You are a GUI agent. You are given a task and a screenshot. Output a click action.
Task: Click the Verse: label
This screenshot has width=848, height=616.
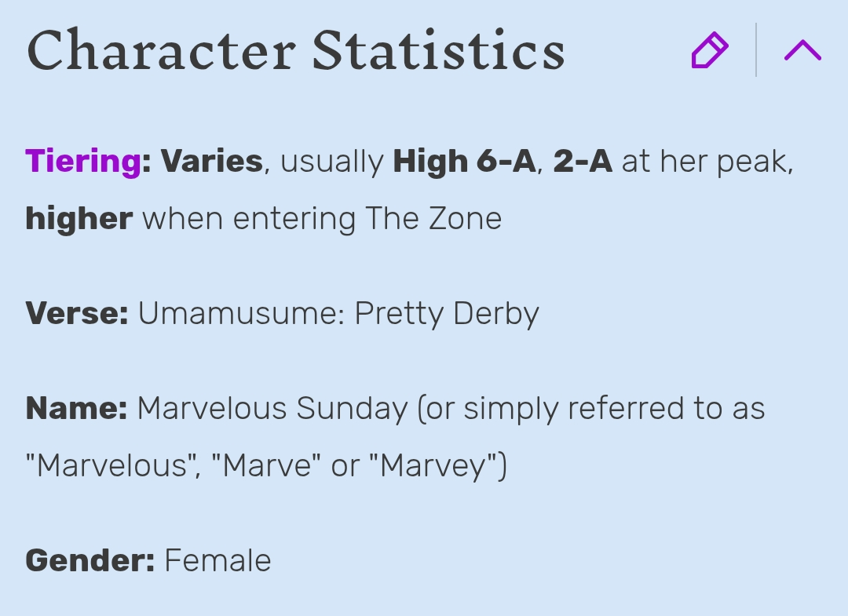coord(77,313)
